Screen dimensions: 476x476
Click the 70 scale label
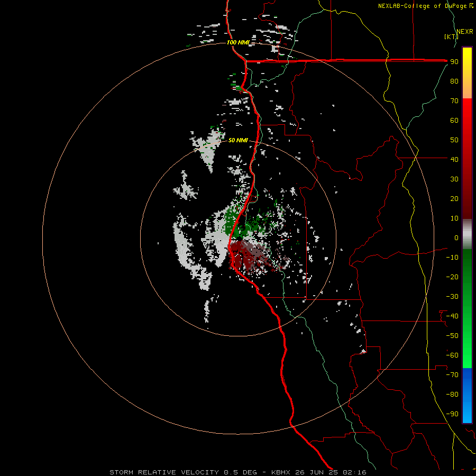454,101
